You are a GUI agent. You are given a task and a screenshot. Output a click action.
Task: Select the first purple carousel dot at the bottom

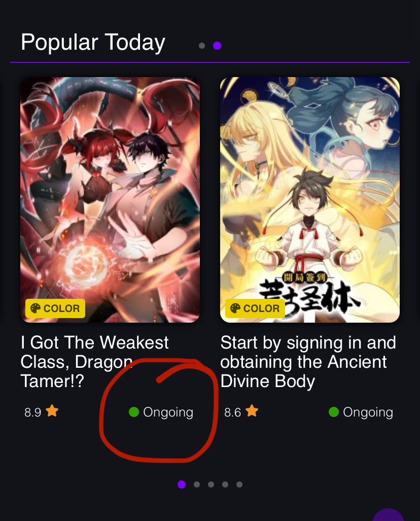pyautogui.click(x=182, y=484)
